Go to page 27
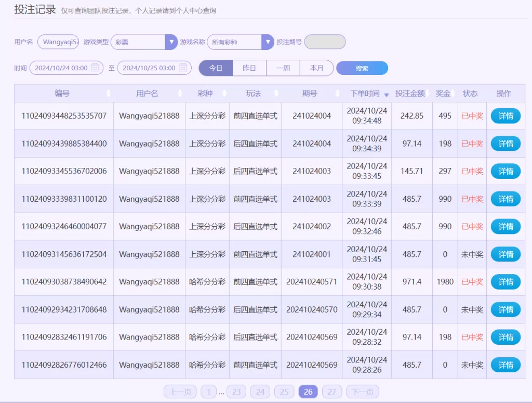 click(x=332, y=392)
